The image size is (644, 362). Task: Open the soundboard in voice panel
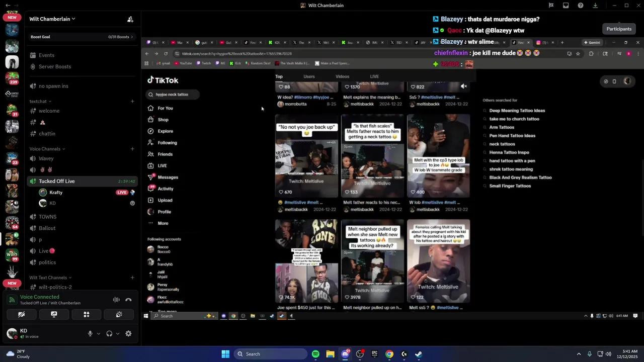point(119,314)
